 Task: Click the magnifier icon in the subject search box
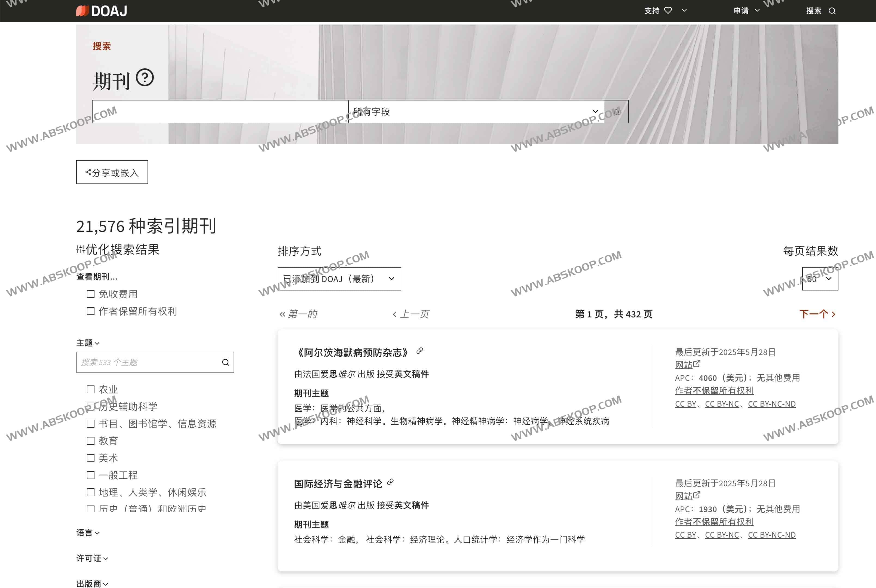tap(225, 362)
